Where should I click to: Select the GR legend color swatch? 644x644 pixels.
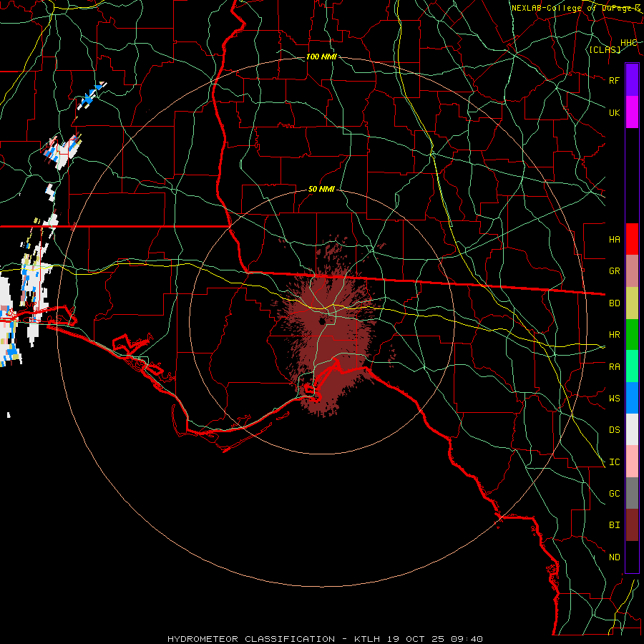(x=632, y=270)
